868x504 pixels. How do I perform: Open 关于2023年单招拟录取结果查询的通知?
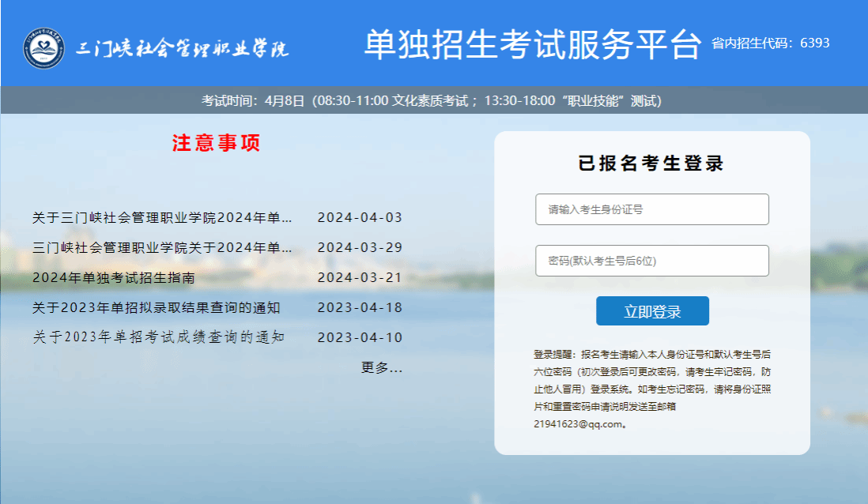click(x=157, y=308)
